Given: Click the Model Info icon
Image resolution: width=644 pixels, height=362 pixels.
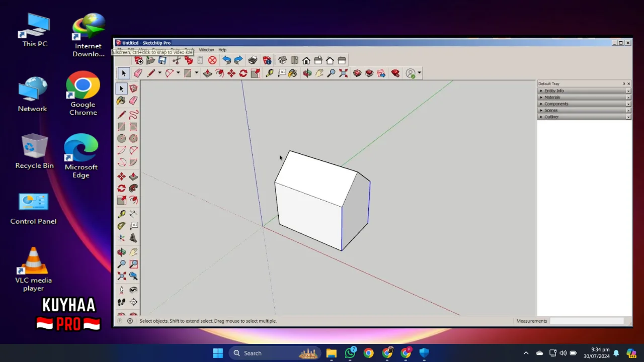Looking at the screenshot, I should (267, 60).
